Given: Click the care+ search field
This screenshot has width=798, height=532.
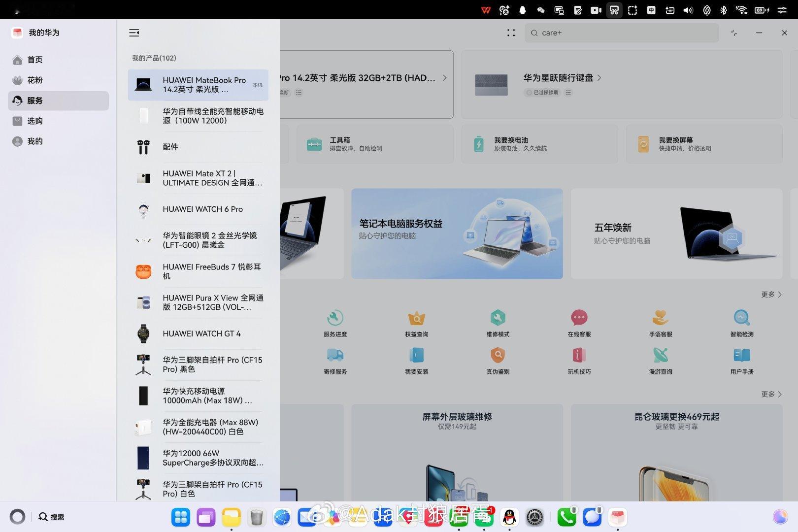Looking at the screenshot, I should point(622,33).
